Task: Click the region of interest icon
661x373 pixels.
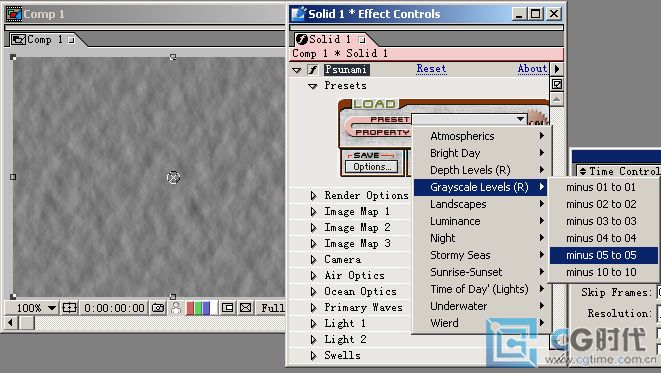Action: pyautogui.click(x=228, y=308)
